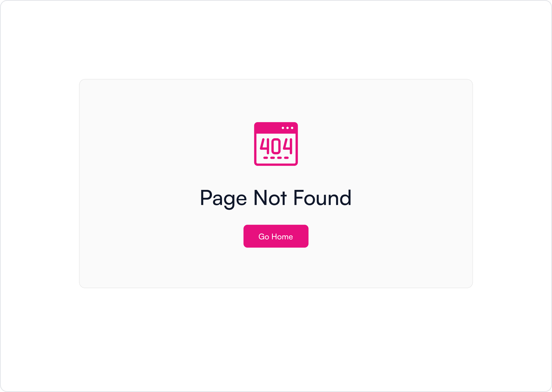Click the word Page in the heading
The height and width of the screenshot is (392, 552).
(224, 199)
